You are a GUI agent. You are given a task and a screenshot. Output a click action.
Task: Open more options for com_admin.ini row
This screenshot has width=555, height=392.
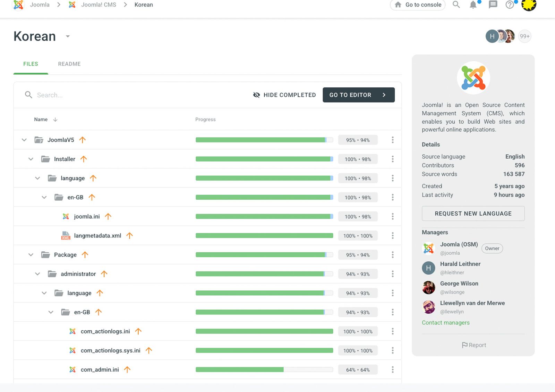click(x=392, y=369)
